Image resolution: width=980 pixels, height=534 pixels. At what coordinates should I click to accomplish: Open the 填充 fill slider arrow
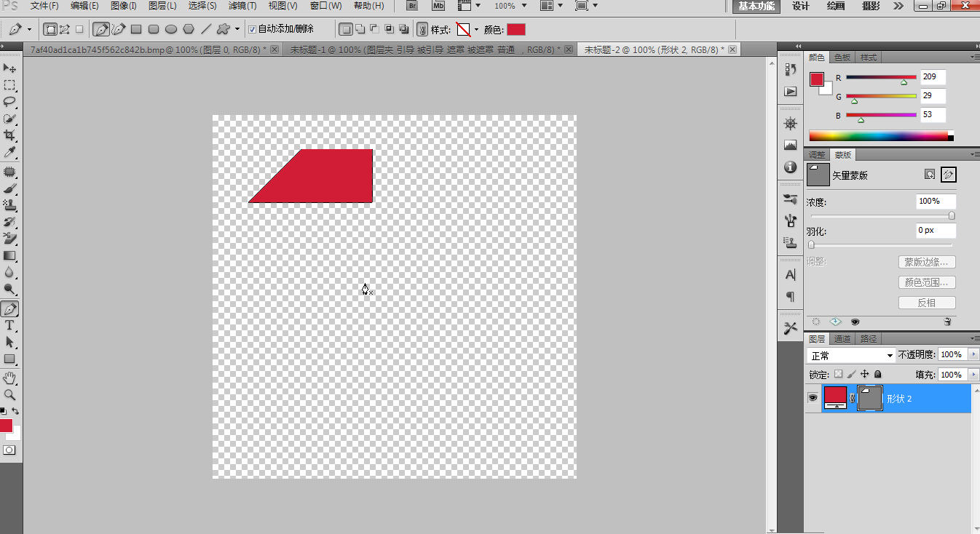(975, 375)
